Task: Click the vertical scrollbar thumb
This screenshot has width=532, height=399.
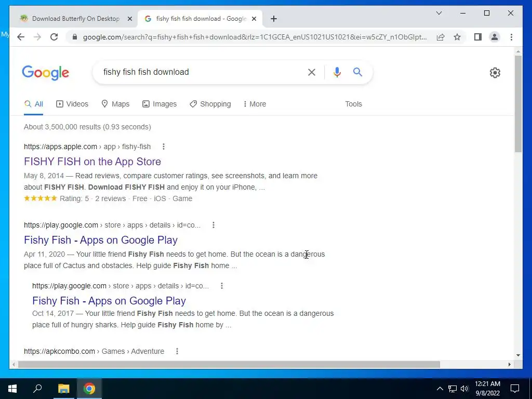Action: (518, 103)
